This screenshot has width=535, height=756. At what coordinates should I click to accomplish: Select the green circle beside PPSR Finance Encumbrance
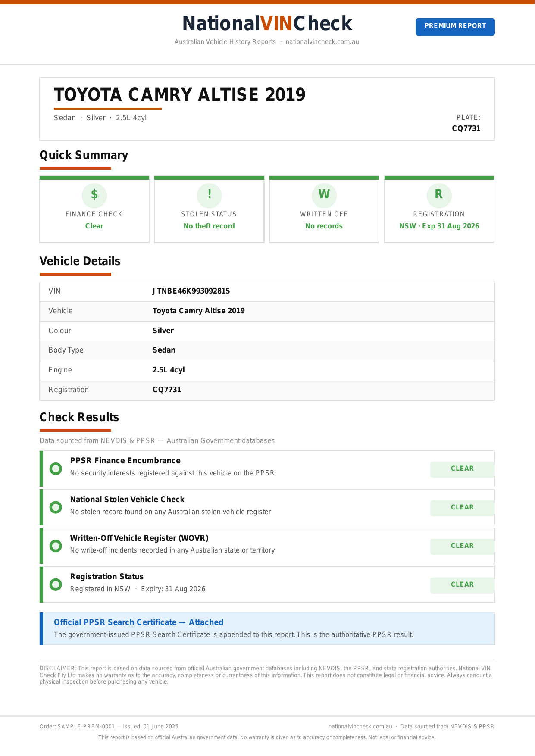point(56,469)
